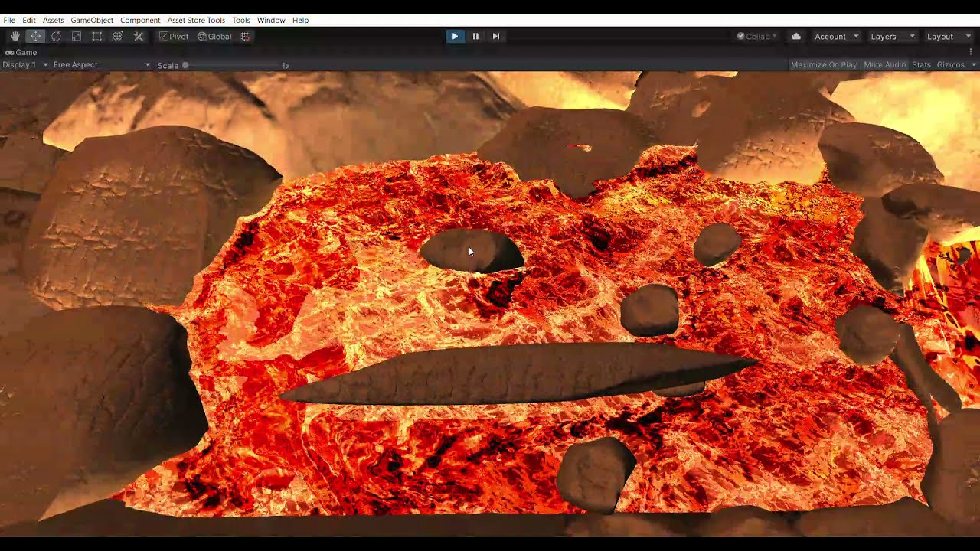
Task: Toggle Pivot handle position
Action: (x=174, y=36)
